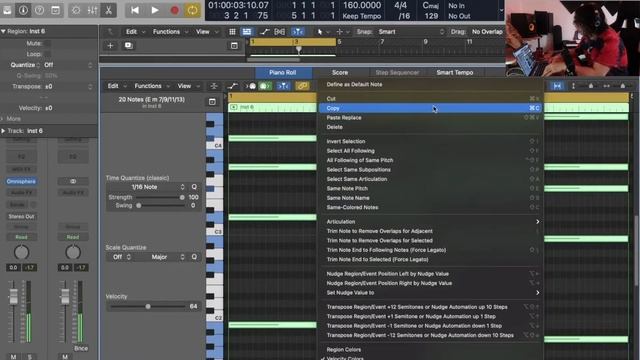Open tracks area Edit menu

(134, 31)
